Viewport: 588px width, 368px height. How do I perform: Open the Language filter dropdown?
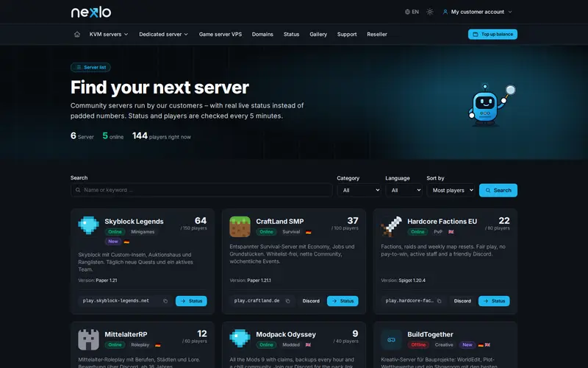click(x=404, y=190)
